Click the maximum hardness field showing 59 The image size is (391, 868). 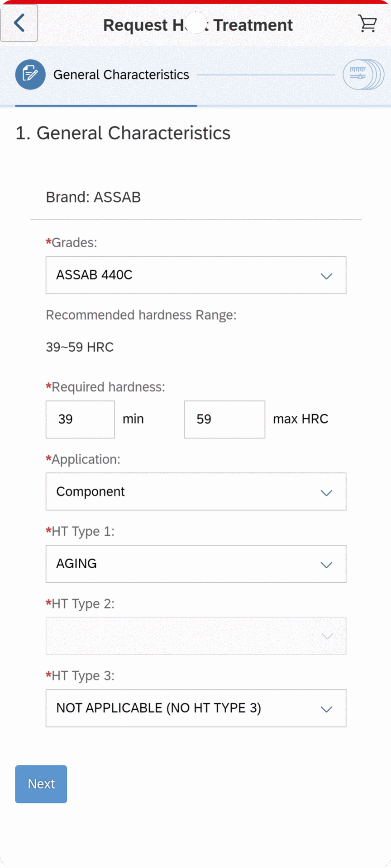224,420
